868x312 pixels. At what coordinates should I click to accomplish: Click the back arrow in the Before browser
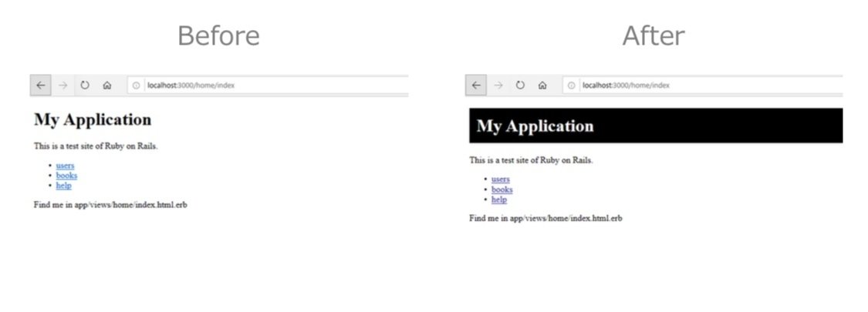[40, 86]
